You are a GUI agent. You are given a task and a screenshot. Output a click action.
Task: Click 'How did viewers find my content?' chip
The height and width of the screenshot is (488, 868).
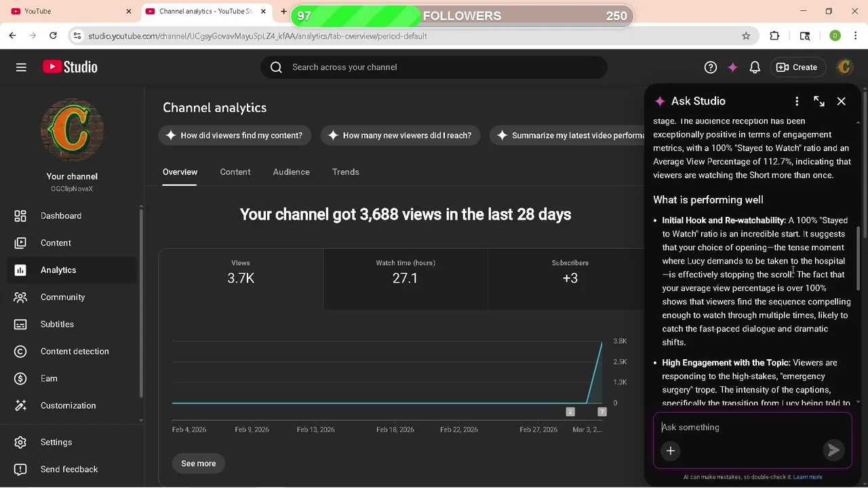tap(235, 136)
